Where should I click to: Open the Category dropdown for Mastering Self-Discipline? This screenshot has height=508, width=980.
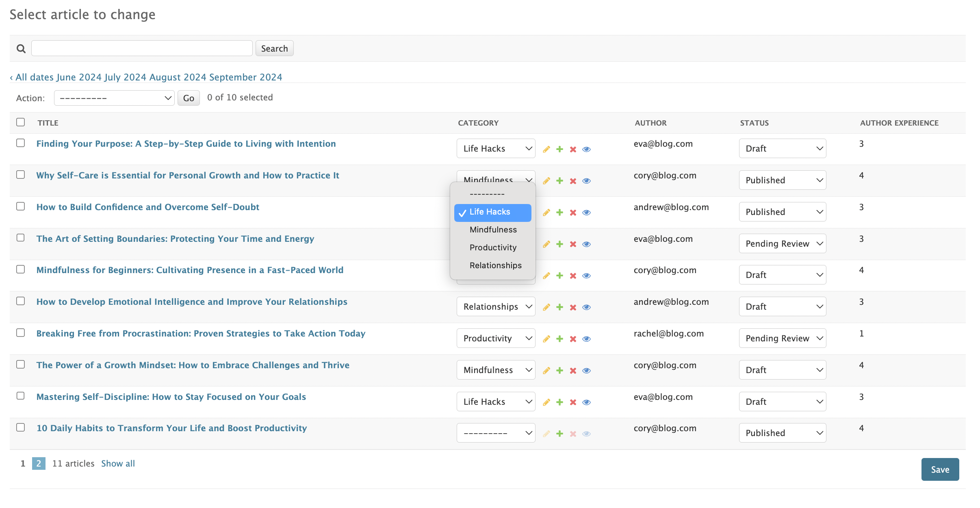pos(496,401)
